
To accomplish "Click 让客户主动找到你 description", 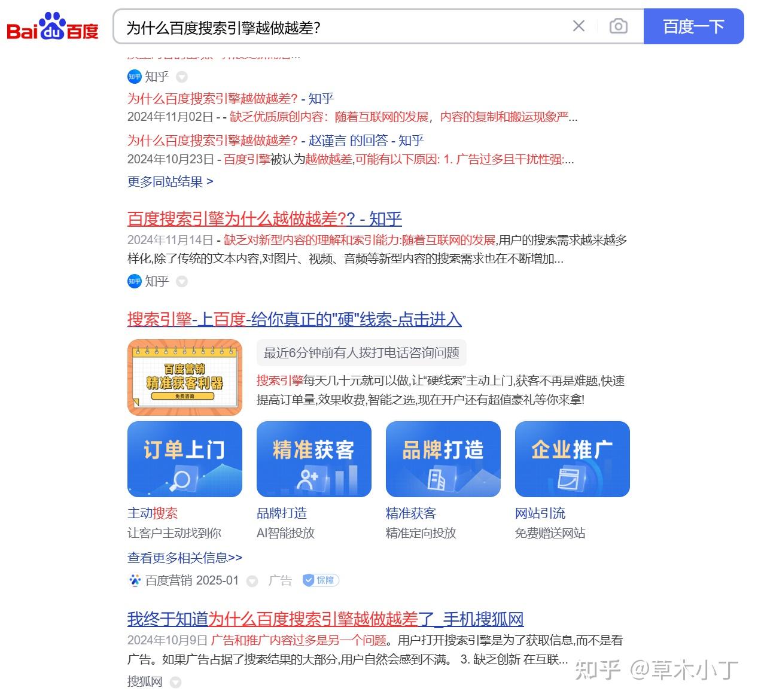I will 174,533.
